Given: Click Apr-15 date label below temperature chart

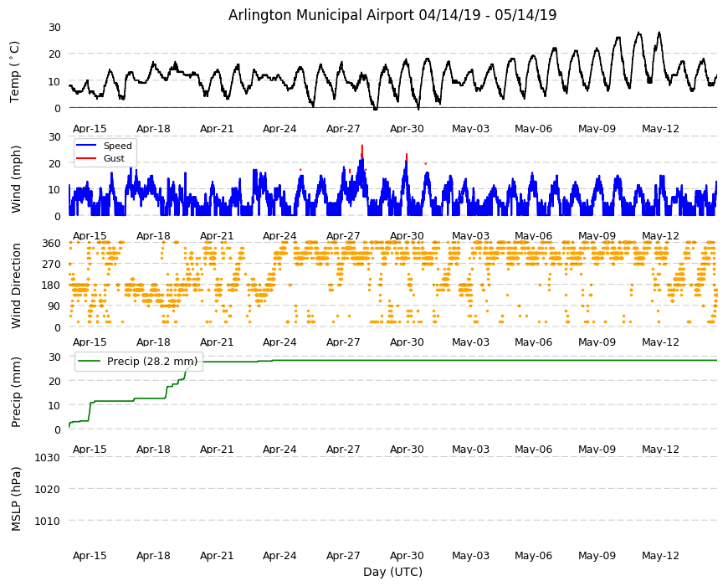Looking at the screenshot, I should 90,129.
